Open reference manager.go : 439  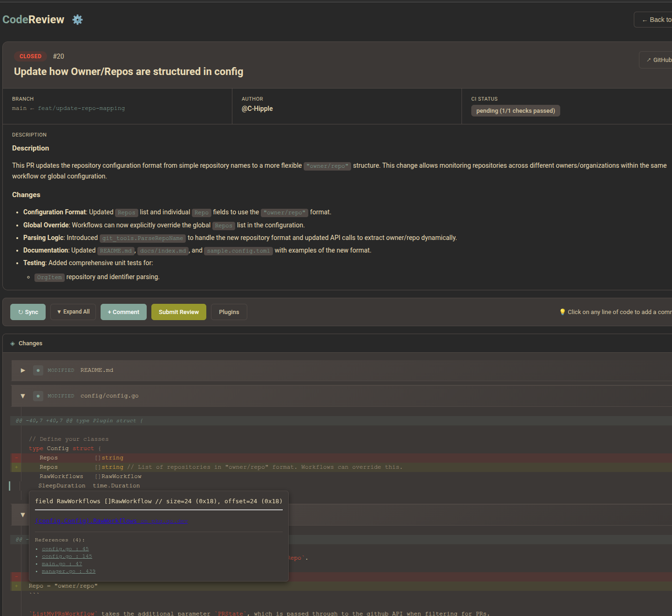tap(68, 571)
